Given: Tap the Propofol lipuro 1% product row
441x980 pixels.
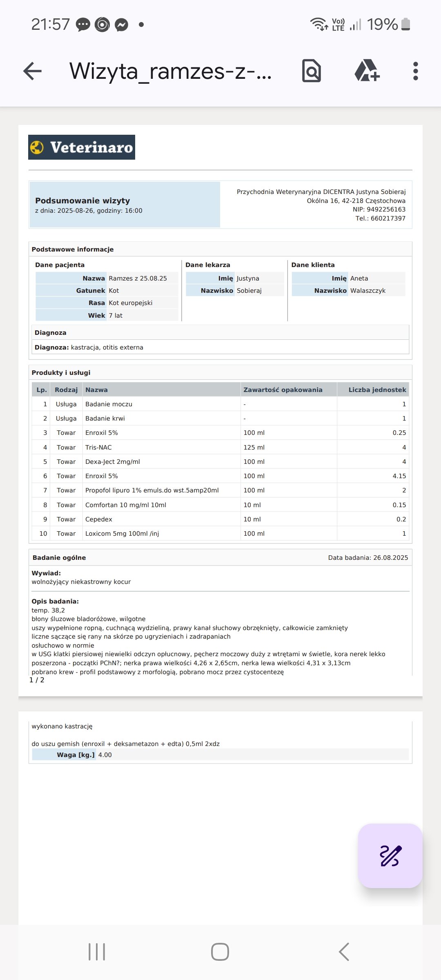Looking at the screenshot, I should 220,490.
